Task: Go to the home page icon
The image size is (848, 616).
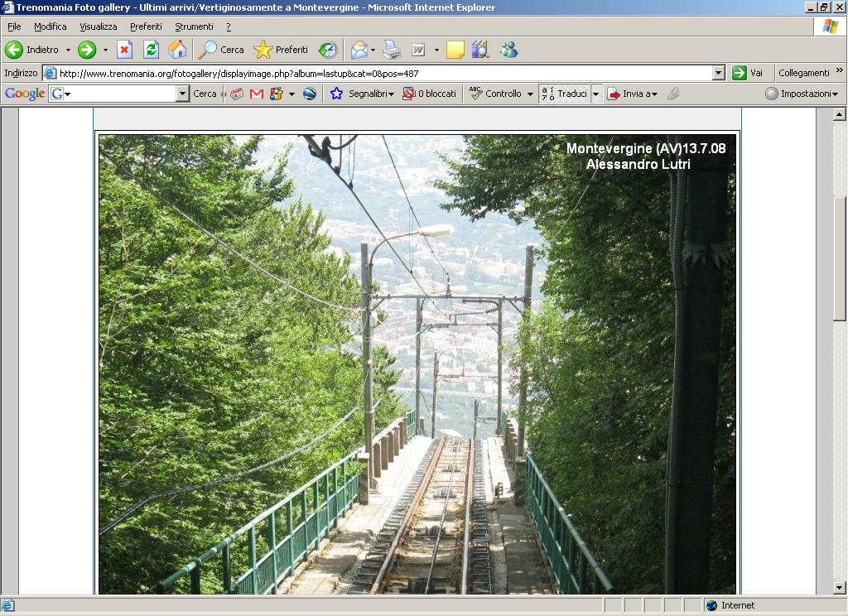Action: tap(177, 50)
